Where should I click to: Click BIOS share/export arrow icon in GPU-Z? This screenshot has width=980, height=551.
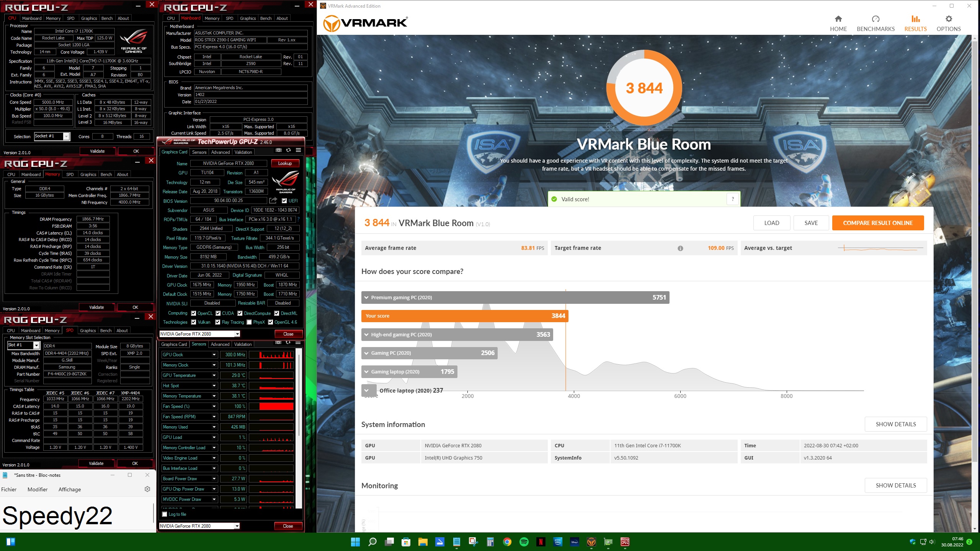(x=273, y=201)
